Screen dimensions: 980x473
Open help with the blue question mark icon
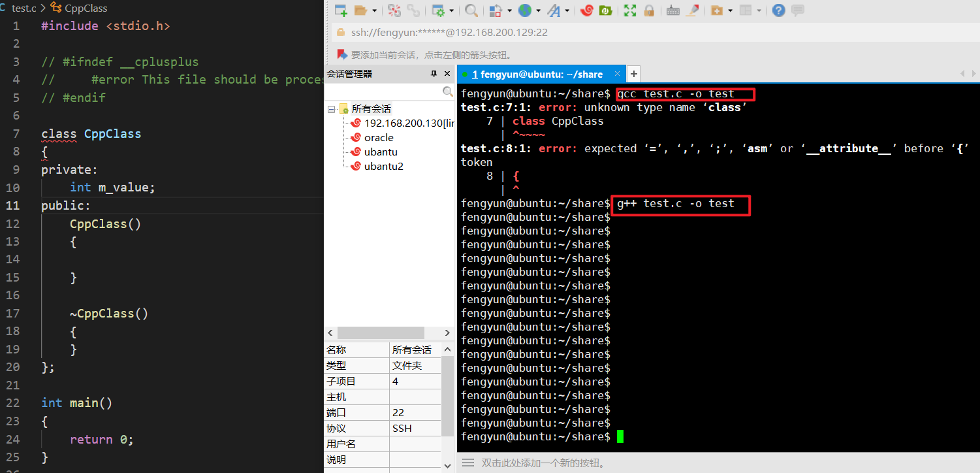point(778,10)
